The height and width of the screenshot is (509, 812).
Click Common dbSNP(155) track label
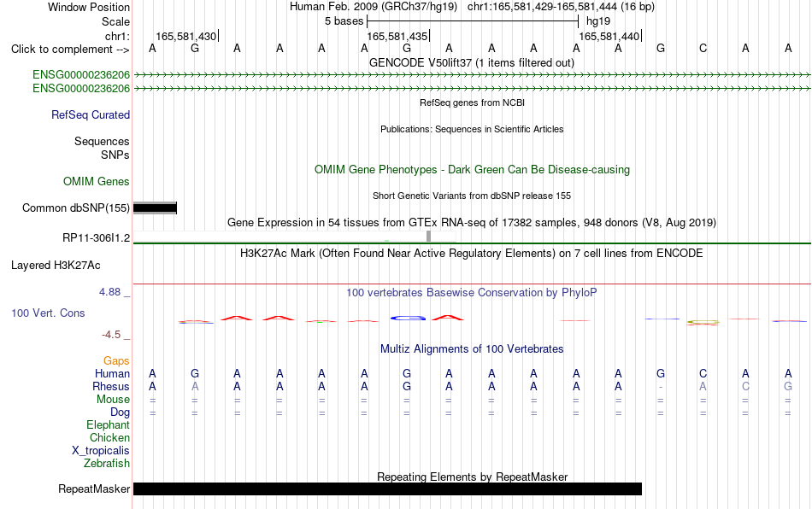pyautogui.click(x=75, y=208)
